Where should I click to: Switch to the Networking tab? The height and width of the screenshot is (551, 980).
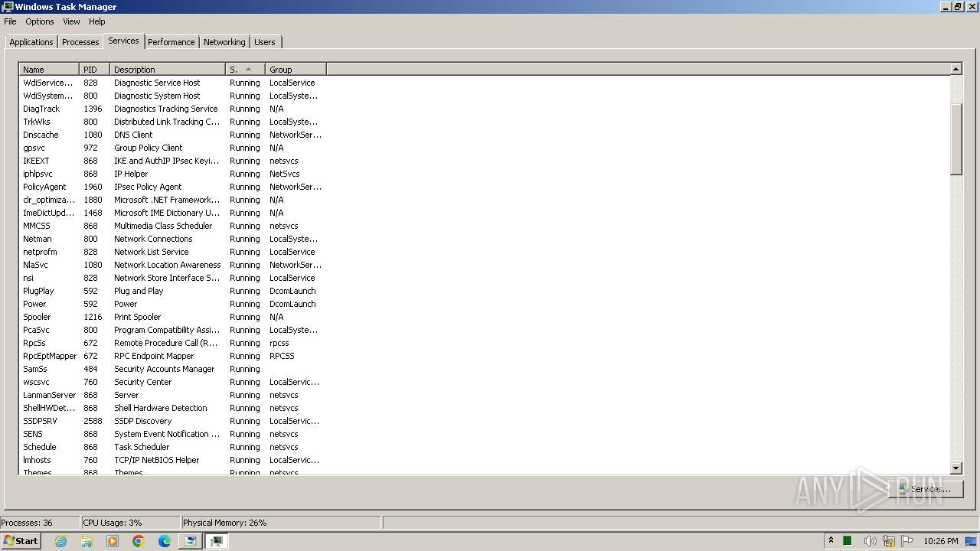(224, 42)
